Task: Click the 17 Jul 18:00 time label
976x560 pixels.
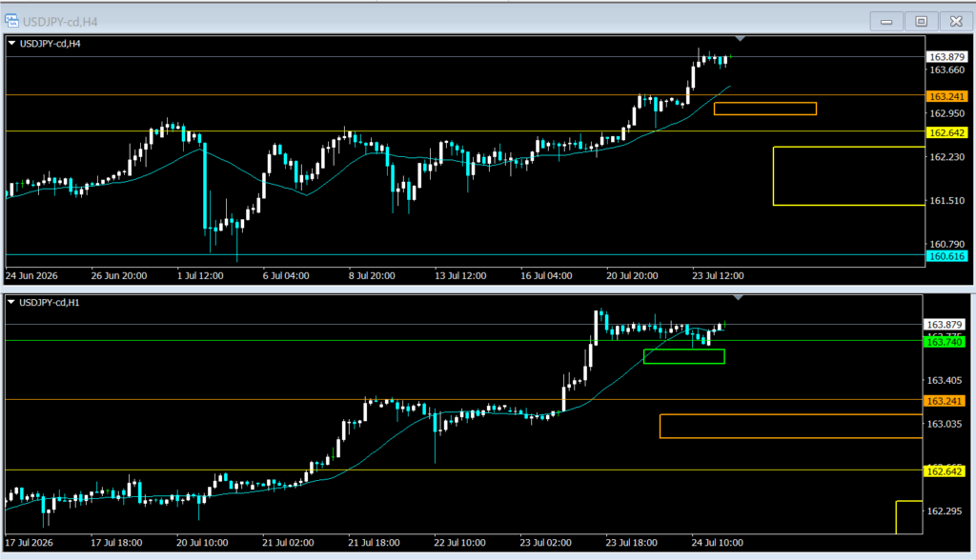Action: click(x=116, y=543)
